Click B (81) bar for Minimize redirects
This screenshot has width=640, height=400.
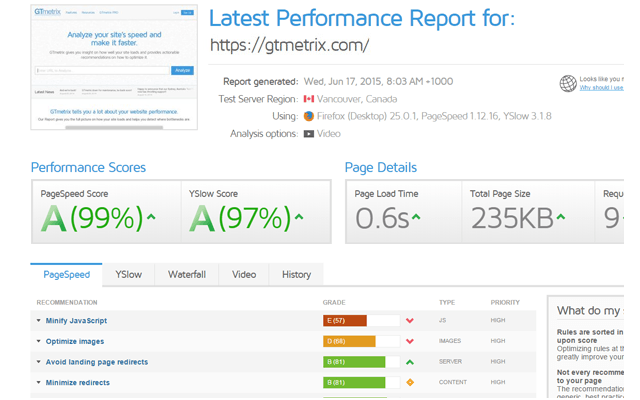pyautogui.click(x=361, y=382)
